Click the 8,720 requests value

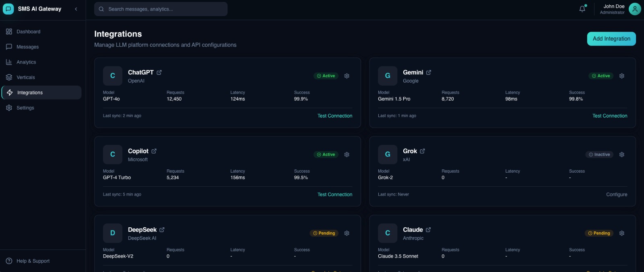pos(448,99)
